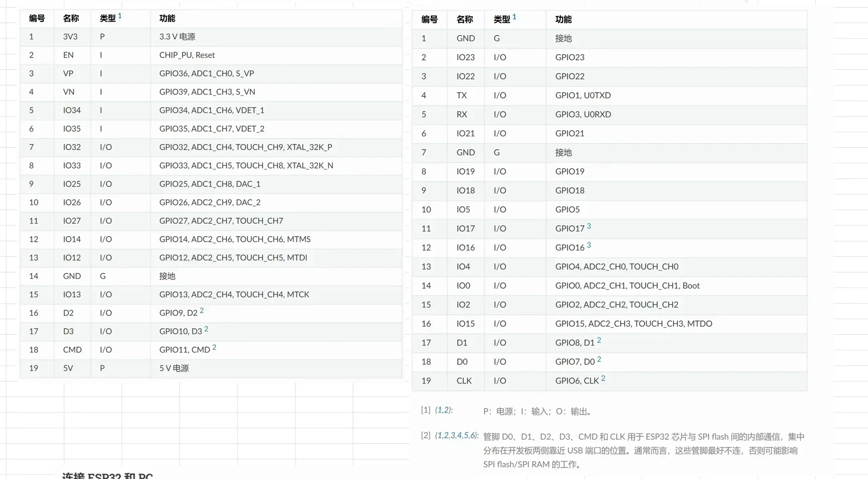Follow footnote 2 beside GPIO7, D0
This screenshot has height=479, width=868.
pos(599,359)
